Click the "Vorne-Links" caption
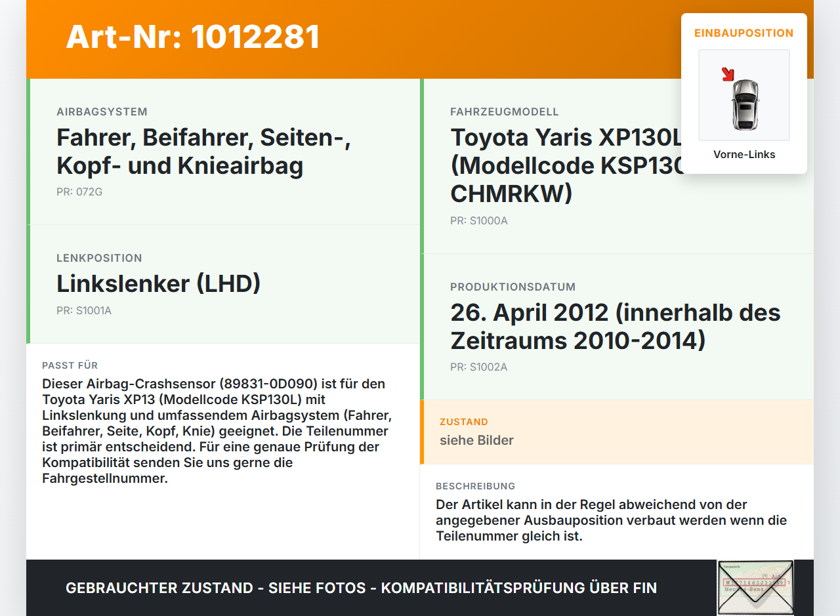The image size is (840, 616). [744, 155]
